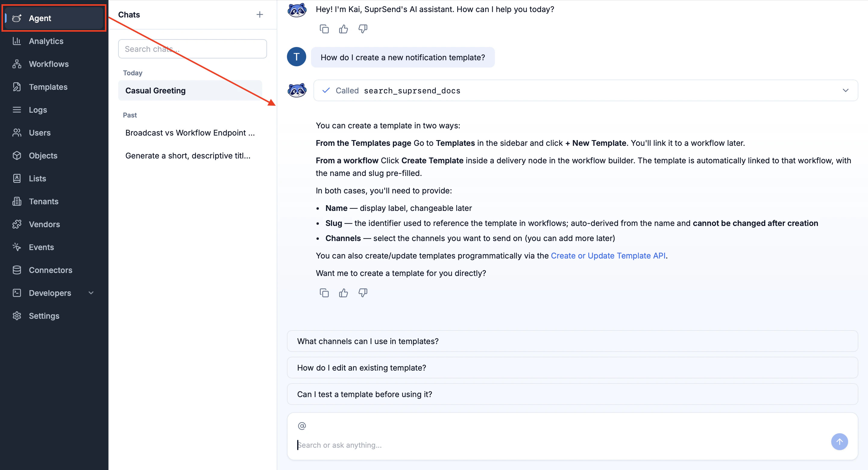Click the user avatar labeled T

point(297,57)
